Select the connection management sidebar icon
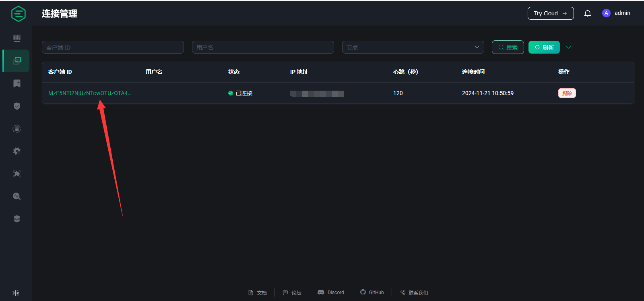The image size is (644, 301). (x=17, y=61)
